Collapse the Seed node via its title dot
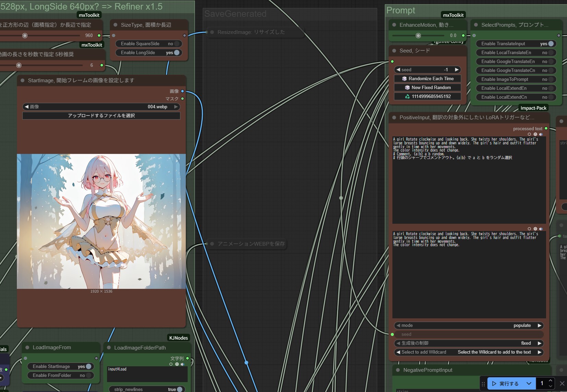Image resolution: width=567 pixels, height=392 pixels. pos(394,51)
